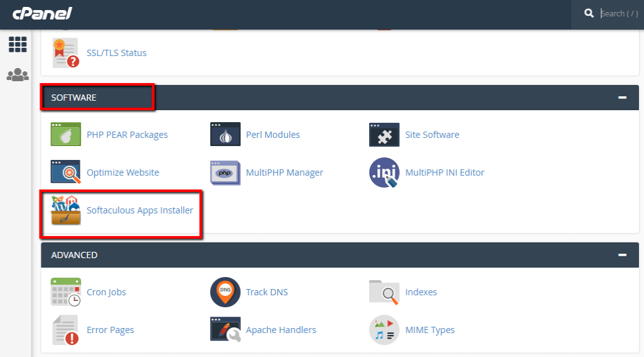Open the Error Pages link
Screen dimensions: 644x357
pyautogui.click(x=110, y=330)
